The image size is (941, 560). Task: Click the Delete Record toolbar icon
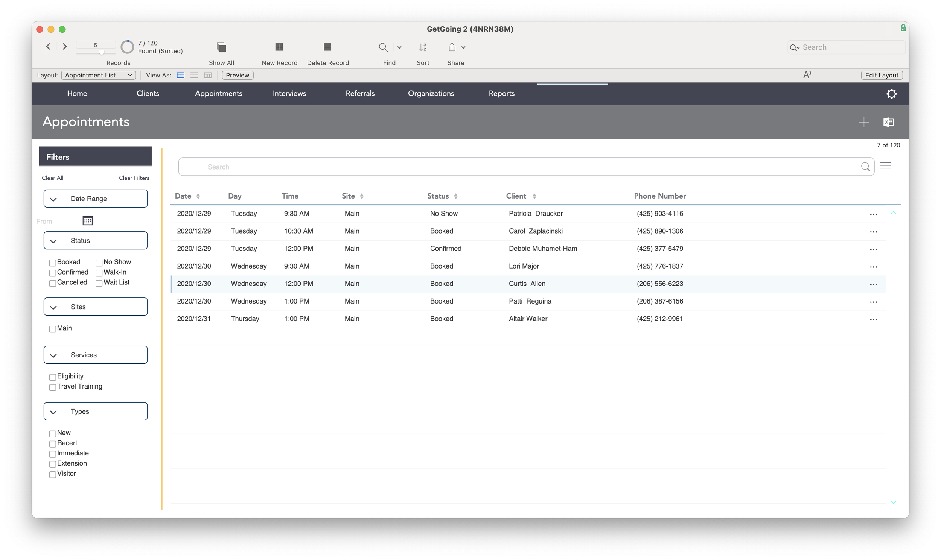tap(327, 47)
